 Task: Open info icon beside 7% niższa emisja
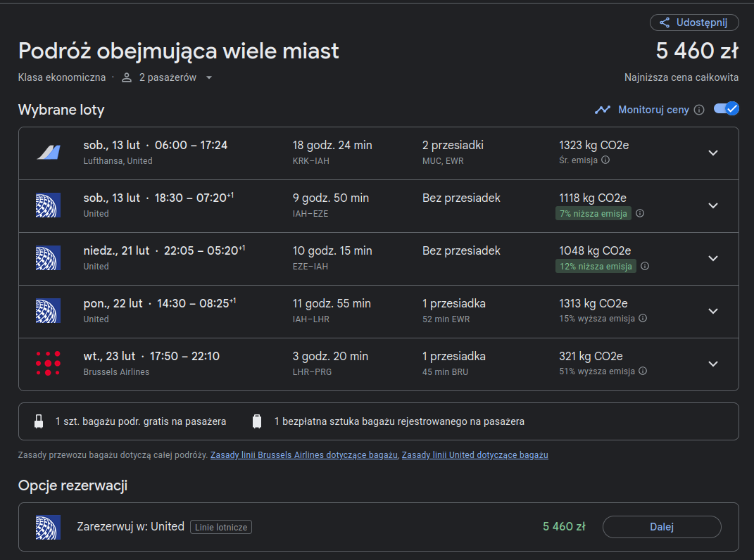(x=640, y=213)
